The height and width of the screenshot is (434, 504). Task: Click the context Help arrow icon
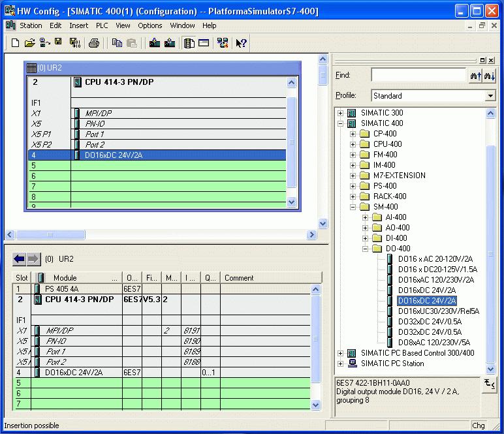241,42
